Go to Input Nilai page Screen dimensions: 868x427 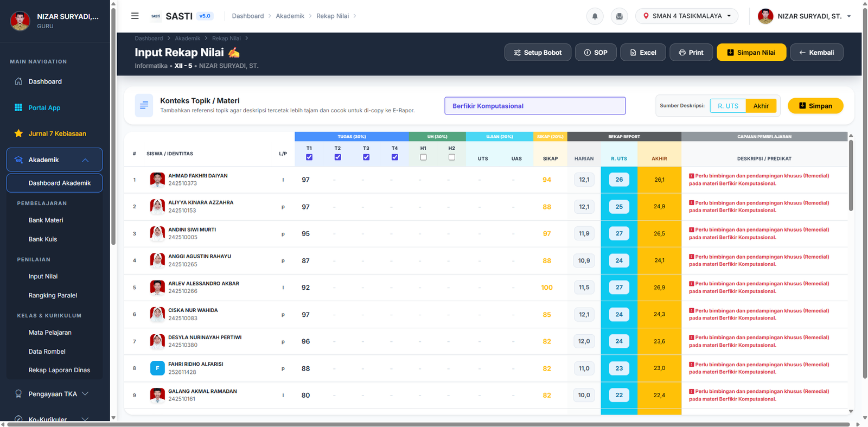point(43,277)
